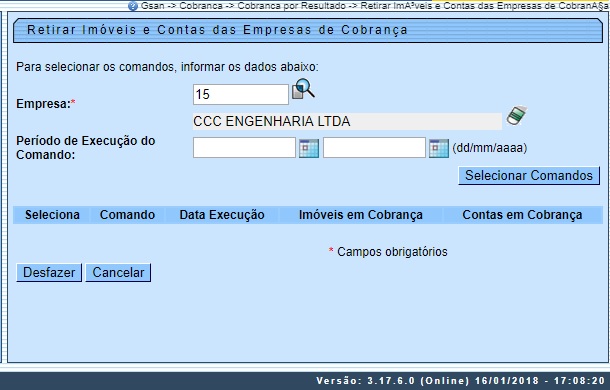Click the Comando column header

pyautogui.click(x=127, y=215)
